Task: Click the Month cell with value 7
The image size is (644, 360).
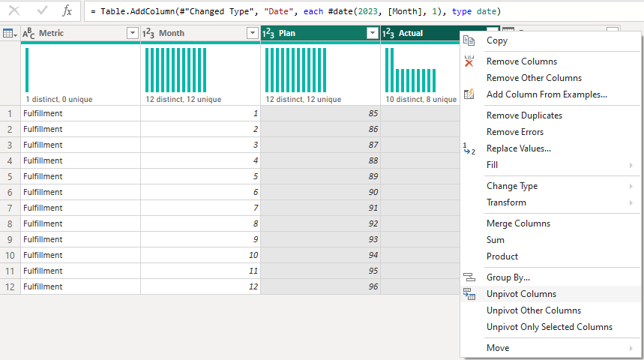Action: click(x=200, y=208)
